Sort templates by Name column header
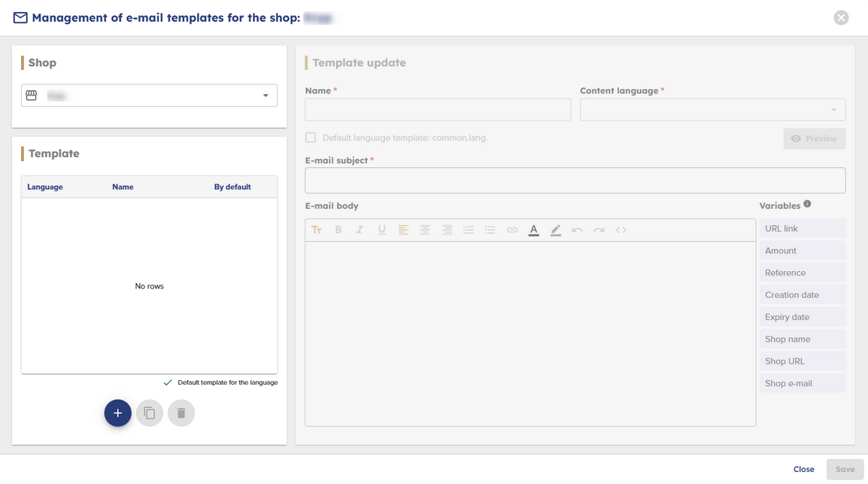 123,187
